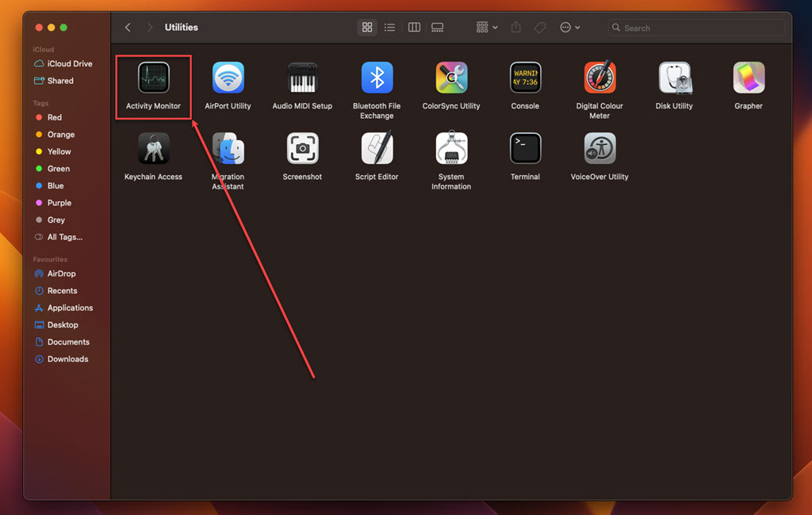Screen dimensions: 812x515
Task: Open VoiceOver Utility
Action: coord(599,148)
